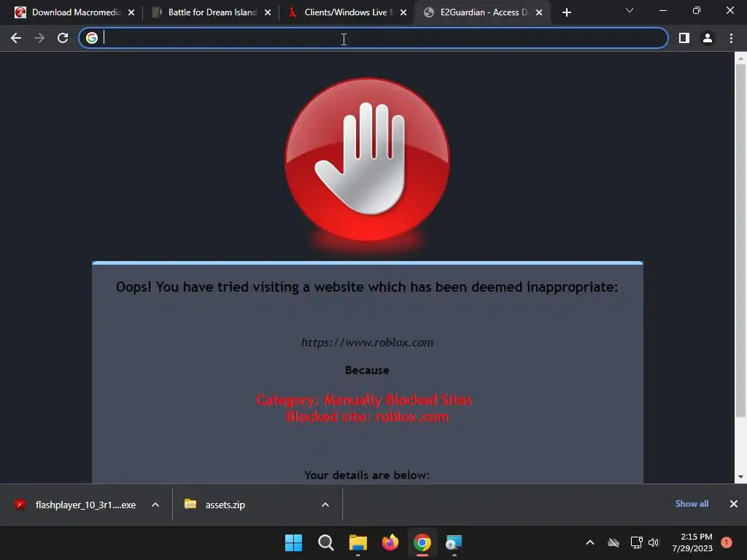Show hidden system tray icons

pyautogui.click(x=589, y=542)
